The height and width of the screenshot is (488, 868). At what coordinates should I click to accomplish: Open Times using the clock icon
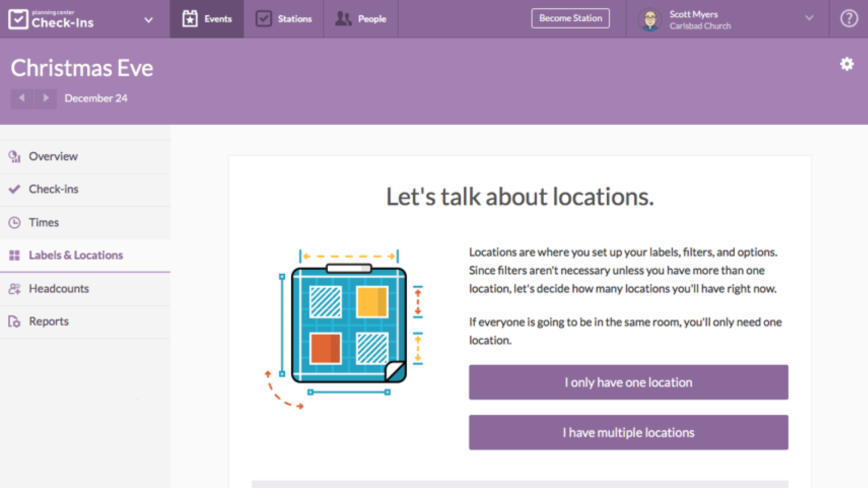click(x=14, y=222)
